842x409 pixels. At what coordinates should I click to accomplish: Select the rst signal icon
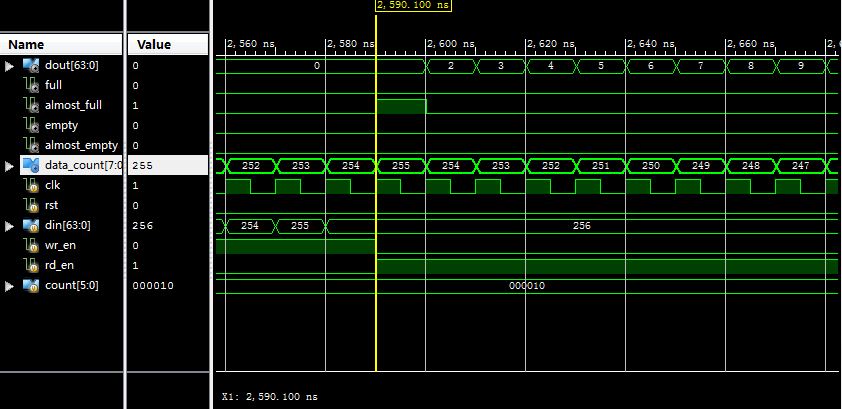31,206
